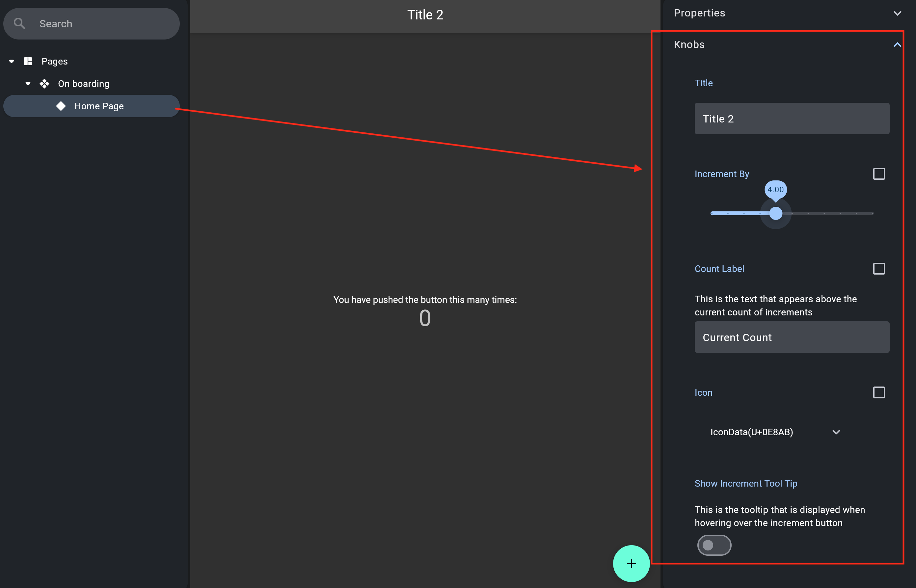Collapse the Pages tree arrow
Image resolution: width=916 pixels, height=588 pixels.
coord(12,62)
